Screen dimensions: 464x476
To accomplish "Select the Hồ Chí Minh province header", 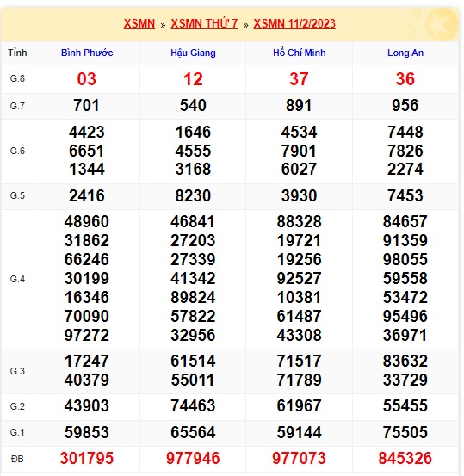I will click(299, 53).
